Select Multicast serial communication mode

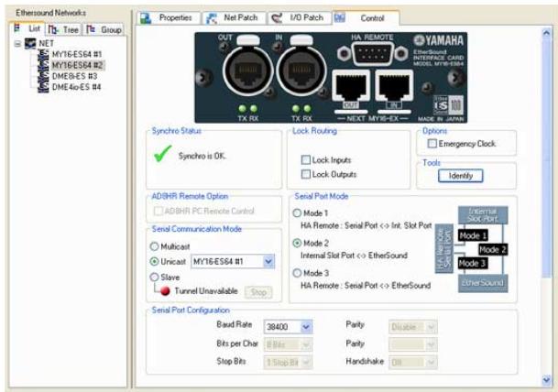point(154,246)
